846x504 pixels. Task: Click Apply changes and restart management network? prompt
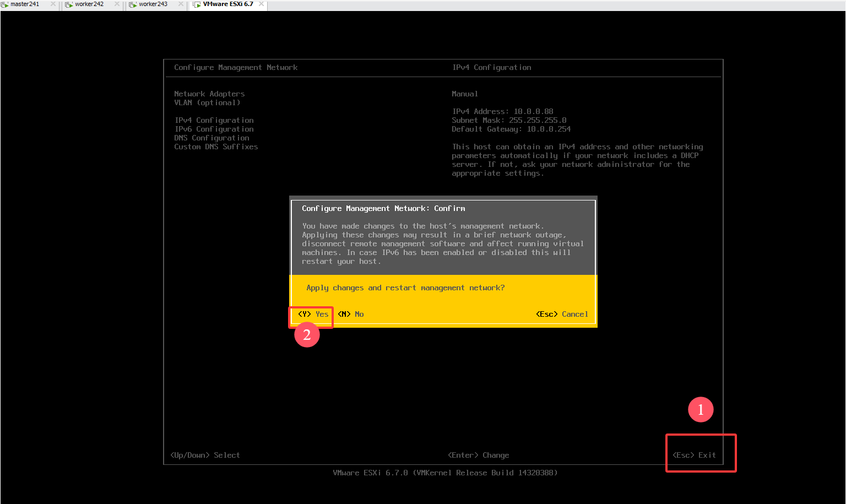click(405, 288)
